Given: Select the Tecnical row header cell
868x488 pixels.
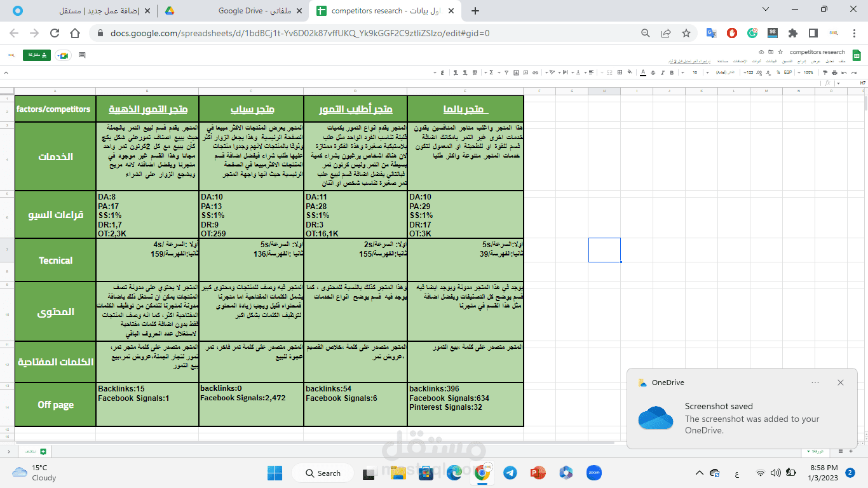Looking at the screenshot, I should coord(55,260).
